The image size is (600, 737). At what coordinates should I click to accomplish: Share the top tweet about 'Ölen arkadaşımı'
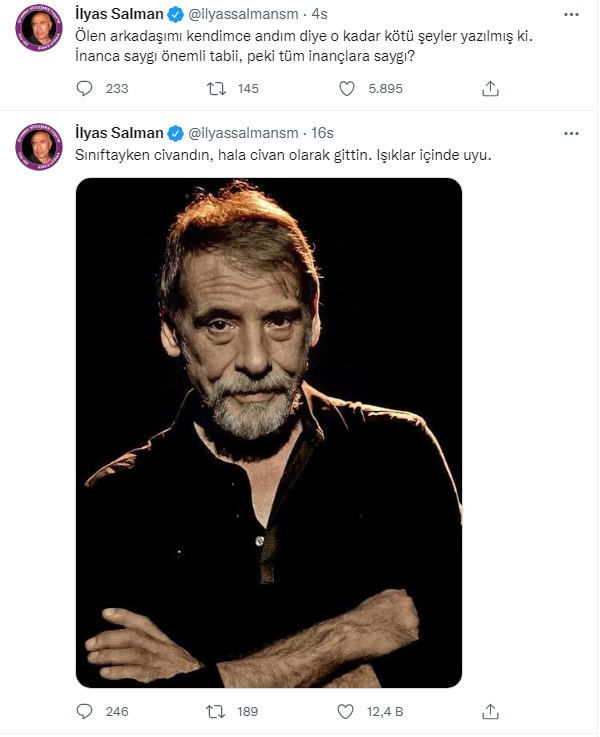(490, 89)
